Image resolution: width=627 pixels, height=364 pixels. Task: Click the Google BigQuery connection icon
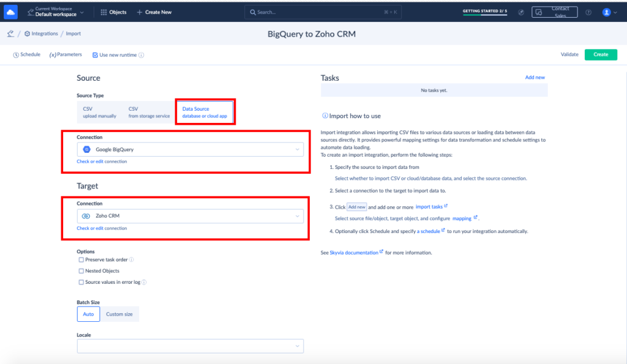coord(86,149)
